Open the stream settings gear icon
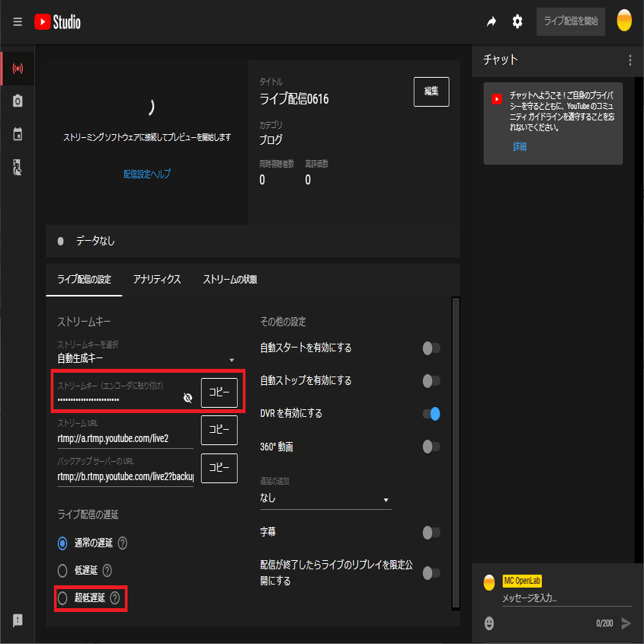The height and width of the screenshot is (644, 644). [517, 21]
